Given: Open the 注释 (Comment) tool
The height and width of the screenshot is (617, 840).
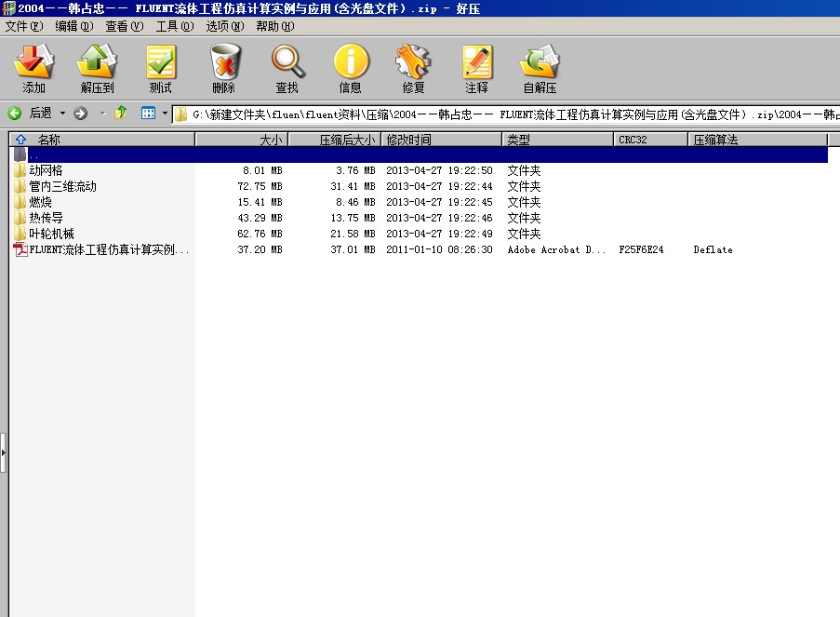Looking at the screenshot, I should (476, 69).
